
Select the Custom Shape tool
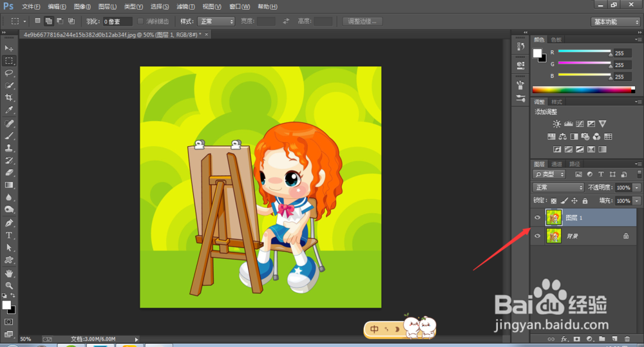pyautogui.click(x=8, y=260)
